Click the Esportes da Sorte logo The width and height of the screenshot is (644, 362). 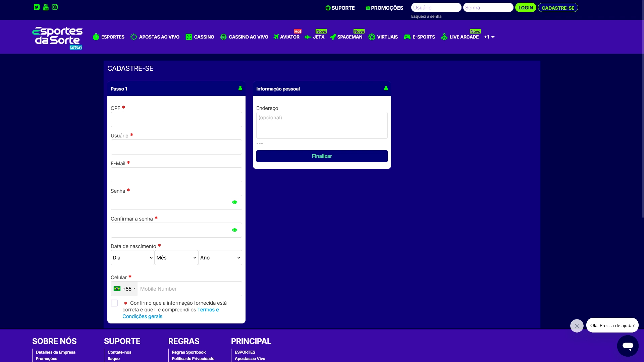click(57, 38)
